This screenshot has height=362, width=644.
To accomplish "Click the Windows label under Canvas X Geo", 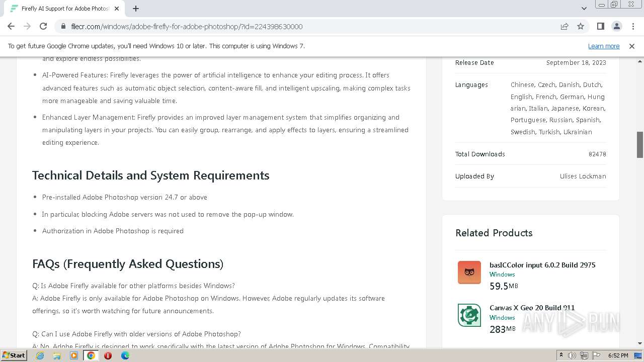I will [502, 318].
